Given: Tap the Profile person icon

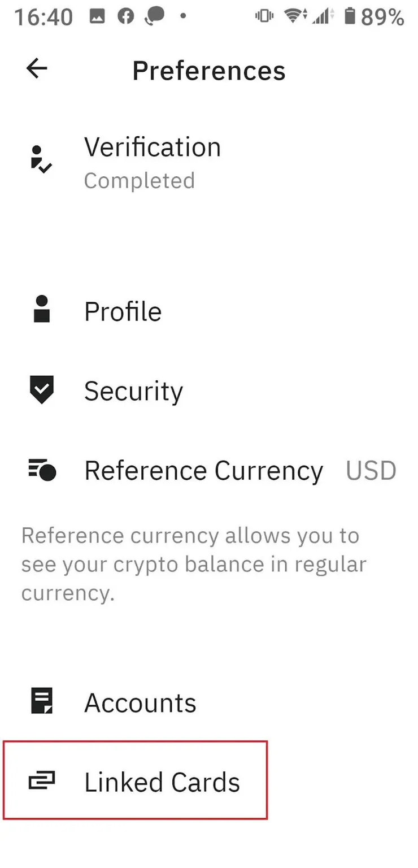Looking at the screenshot, I should (42, 310).
